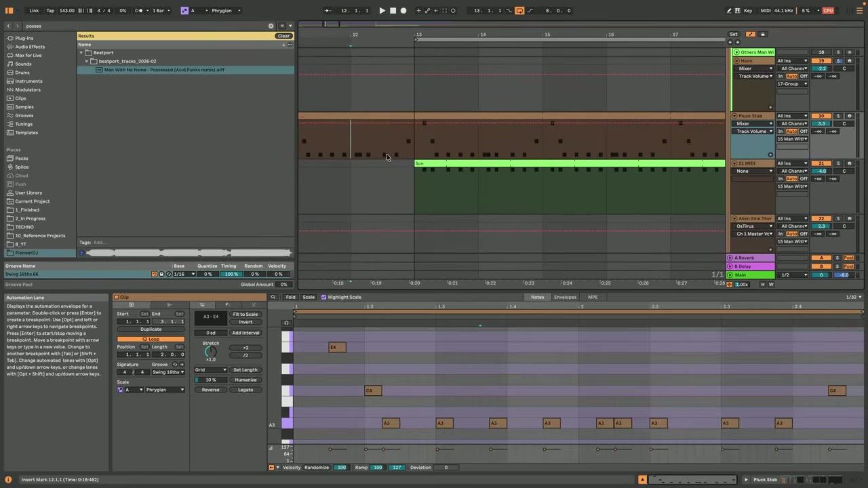The image size is (868, 488).
Task: Toggle the MIDI editor preview headphones
Action: tap(286, 323)
